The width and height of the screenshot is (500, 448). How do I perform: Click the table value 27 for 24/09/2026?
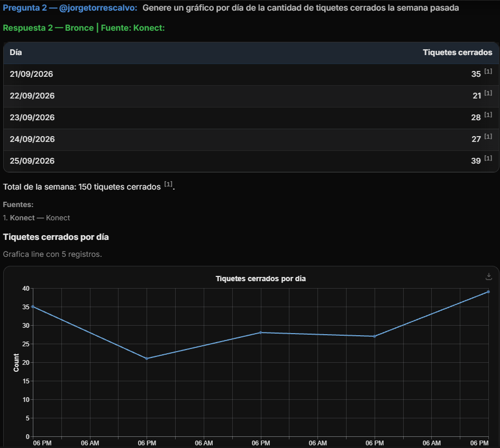(x=476, y=139)
